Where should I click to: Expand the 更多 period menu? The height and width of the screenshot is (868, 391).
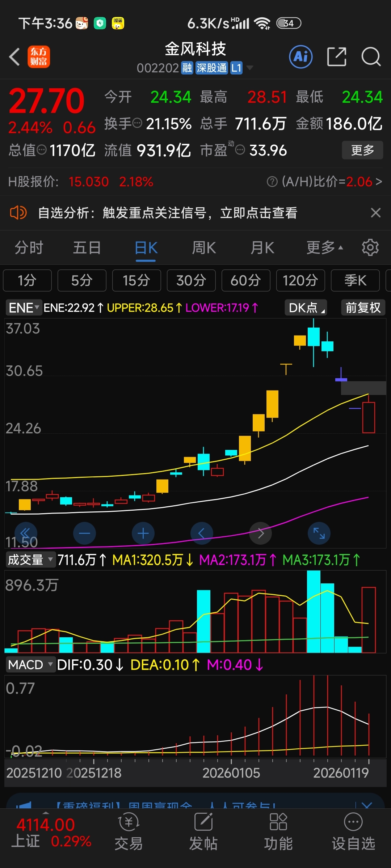click(x=324, y=248)
